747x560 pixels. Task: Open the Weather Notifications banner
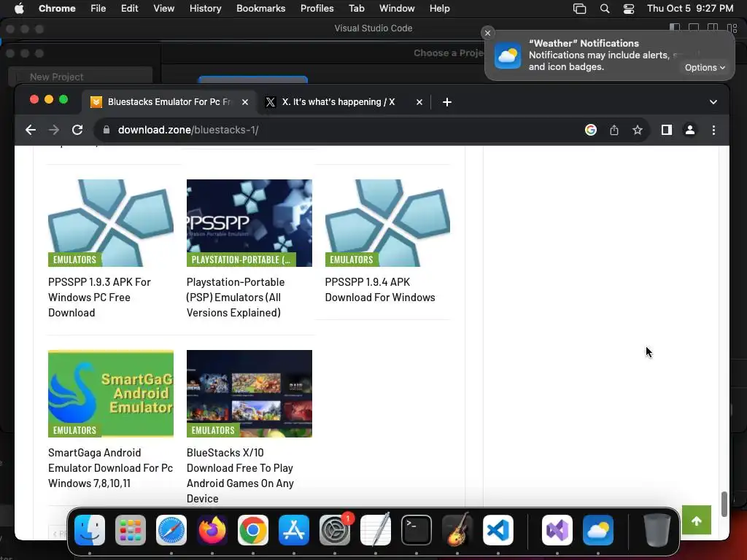tap(609, 55)
